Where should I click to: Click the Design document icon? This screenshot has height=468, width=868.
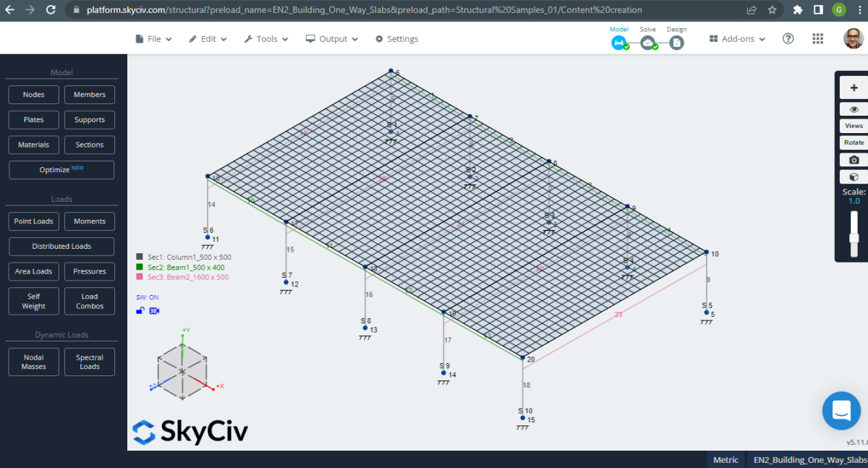(676, 42)
